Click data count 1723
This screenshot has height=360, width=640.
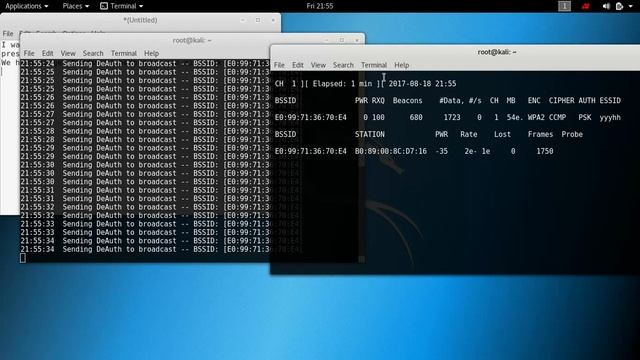tap(452, 118)
